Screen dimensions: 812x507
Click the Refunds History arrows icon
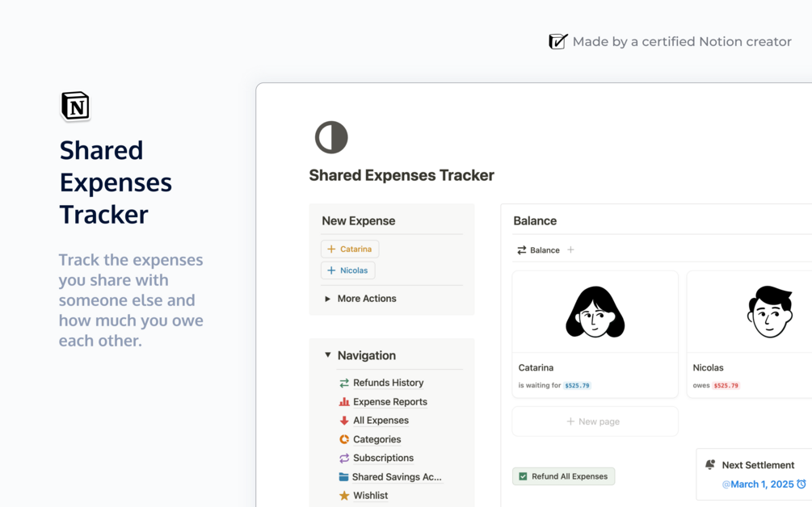coord(344,383)
